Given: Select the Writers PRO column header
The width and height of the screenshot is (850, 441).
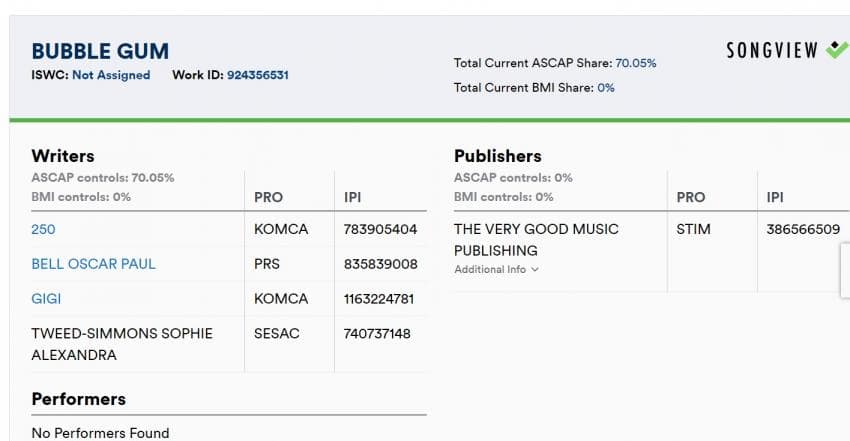Looking at the screenshot, I should coord(268,197).
